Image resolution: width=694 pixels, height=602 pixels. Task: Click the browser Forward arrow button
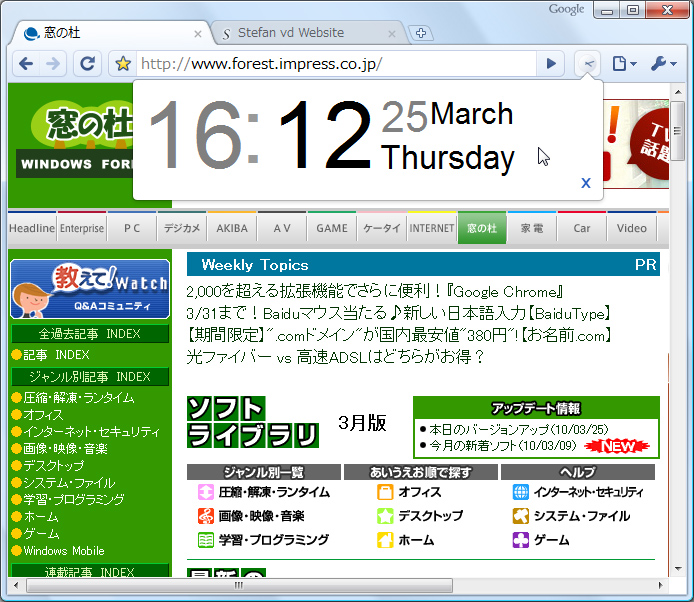point(53,64)
